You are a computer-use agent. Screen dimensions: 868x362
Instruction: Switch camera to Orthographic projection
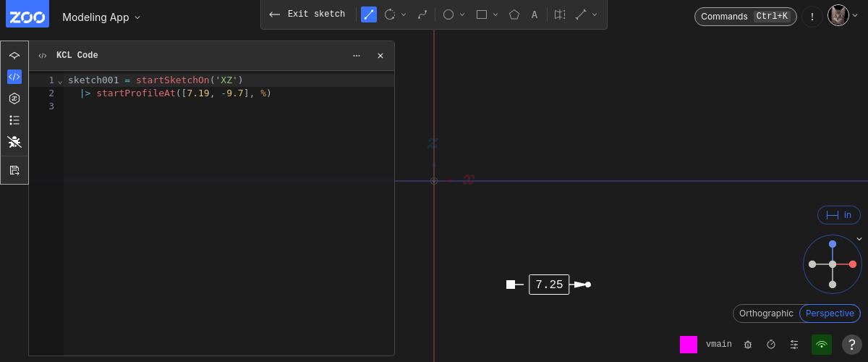(766, 313)
